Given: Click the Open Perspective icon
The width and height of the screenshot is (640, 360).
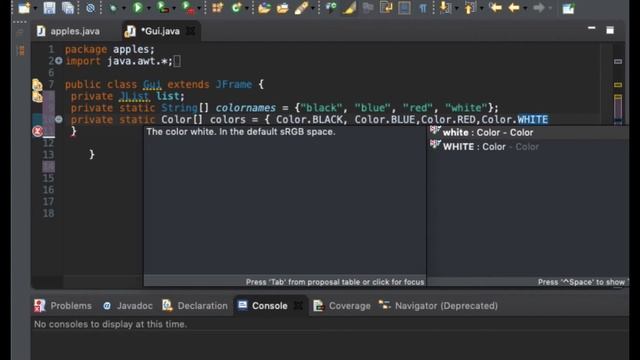Looking at the screenshot, I should coord(568,8).
